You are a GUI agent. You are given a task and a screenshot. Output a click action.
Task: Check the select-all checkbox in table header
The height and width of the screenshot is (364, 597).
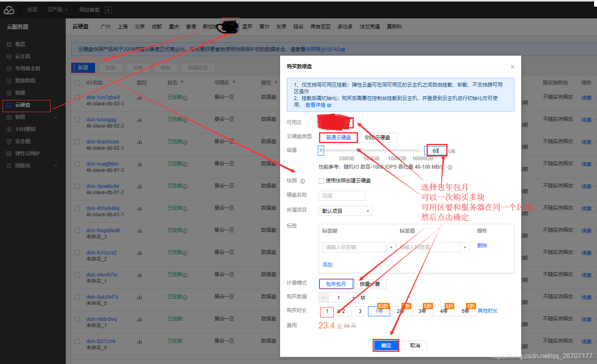(77, 83)
